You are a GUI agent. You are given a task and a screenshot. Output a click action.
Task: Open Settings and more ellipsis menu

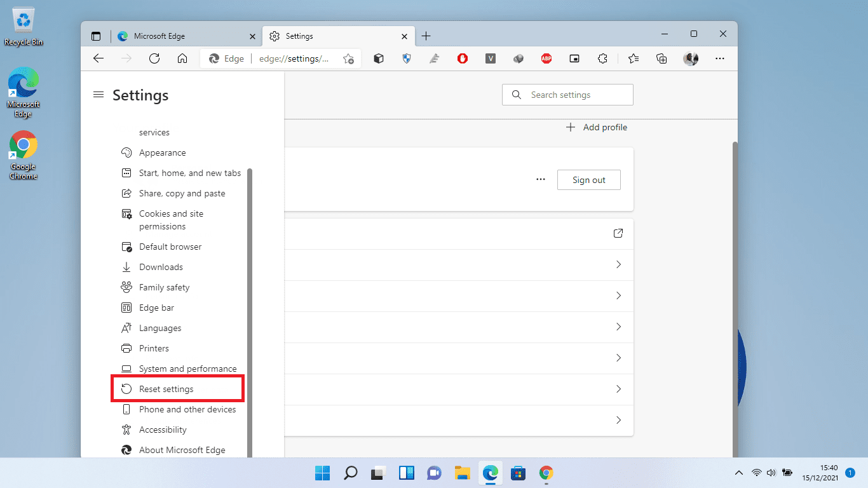[x=720, y=58]
